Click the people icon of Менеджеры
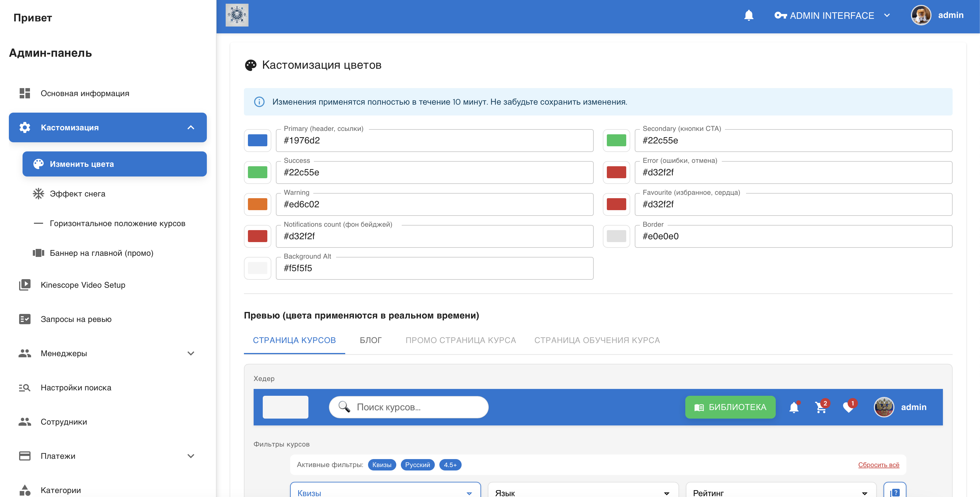Image resolution: width=980 pixels, height=497 pixels. (x=25, y=353)
